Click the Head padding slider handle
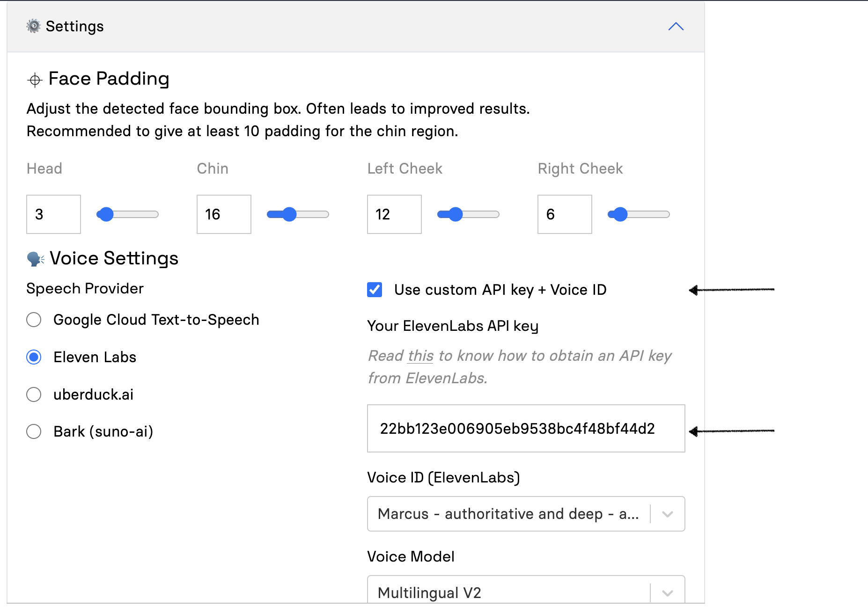 click(107, 214)
